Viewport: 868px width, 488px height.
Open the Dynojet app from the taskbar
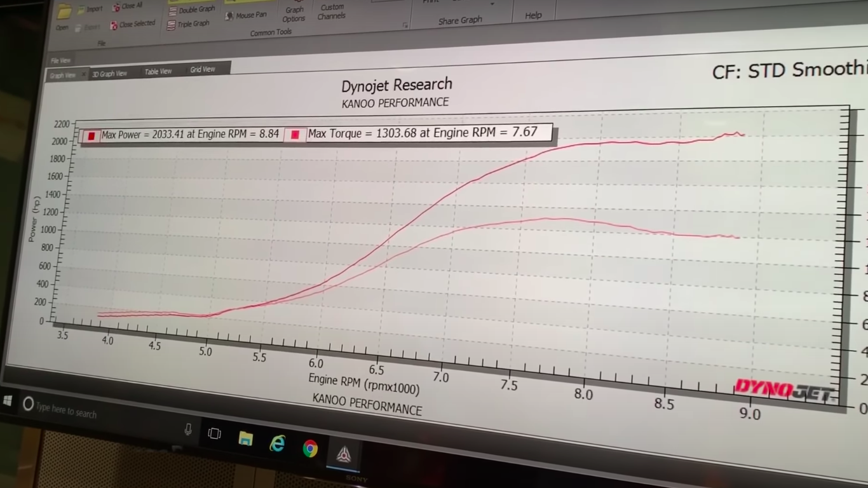(x=344, y=454)
